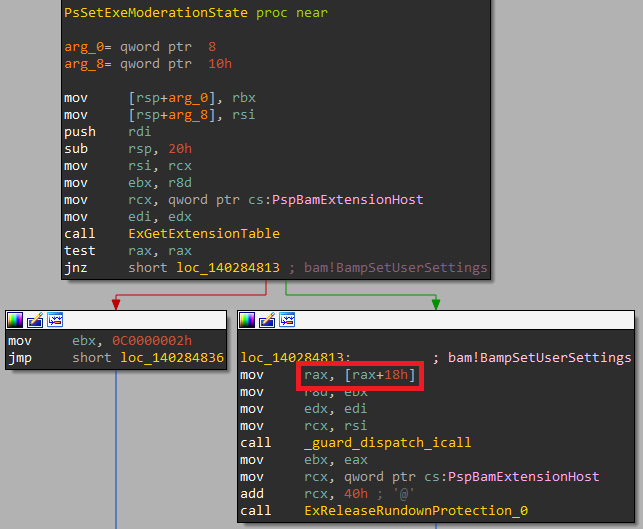Click PspBamExtensionHost in right block

pyautogui.click(x=523, y=477)
